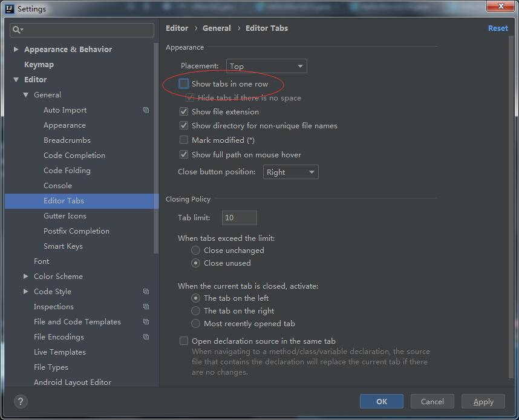Screen dimensions: 519x420
Task: Select Code Completion in the settings tree
Action: click(x=74, y=156)
